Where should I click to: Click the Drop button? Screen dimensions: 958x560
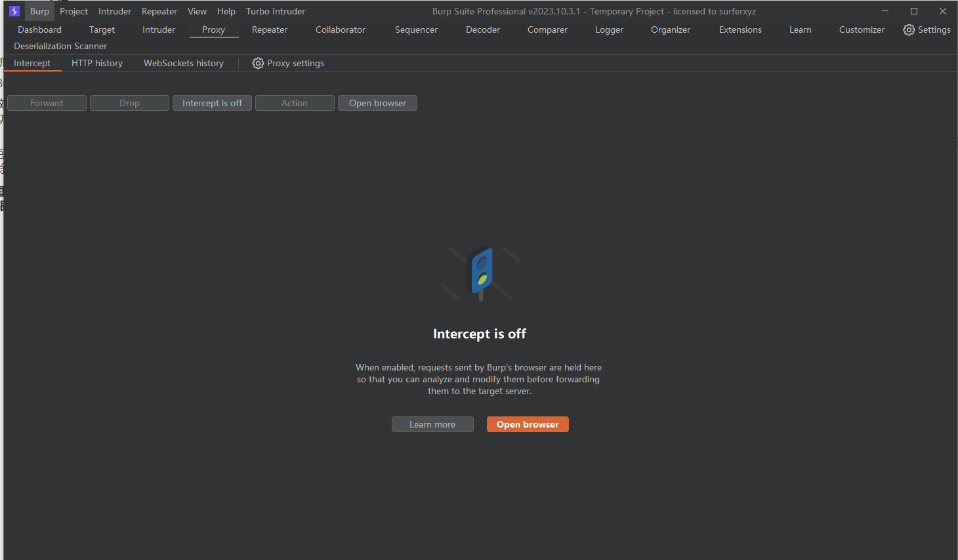click(x=129, y=103)
